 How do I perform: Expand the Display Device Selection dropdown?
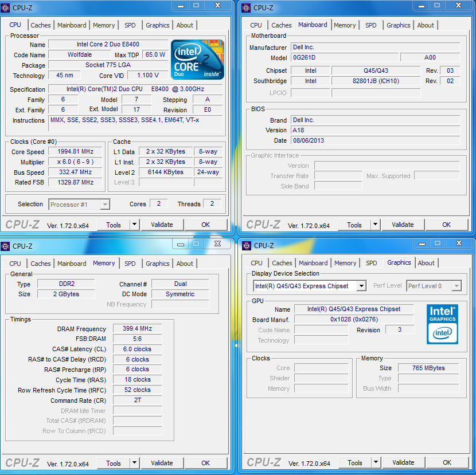click(x=361, y=286)
